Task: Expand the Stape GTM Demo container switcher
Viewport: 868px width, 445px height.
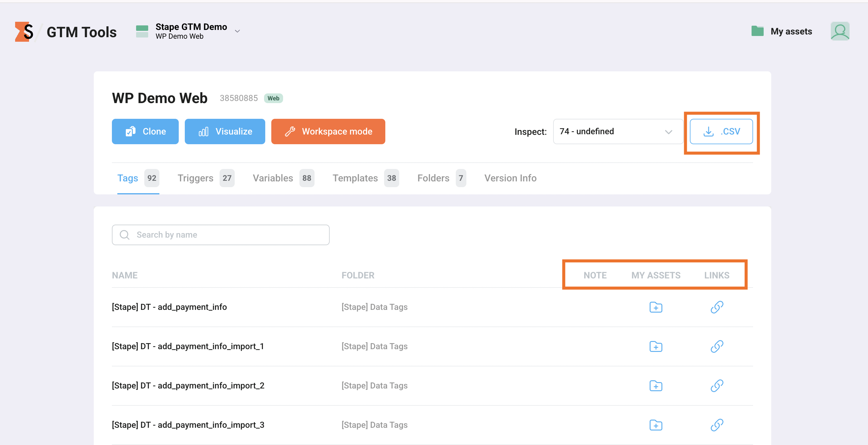Action: click(237, 31)
